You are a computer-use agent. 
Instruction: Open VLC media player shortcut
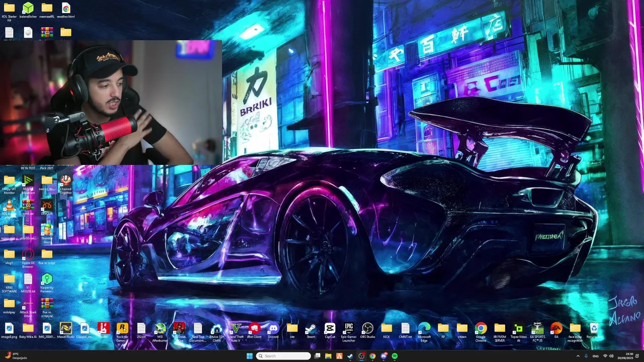coord(9,208)
